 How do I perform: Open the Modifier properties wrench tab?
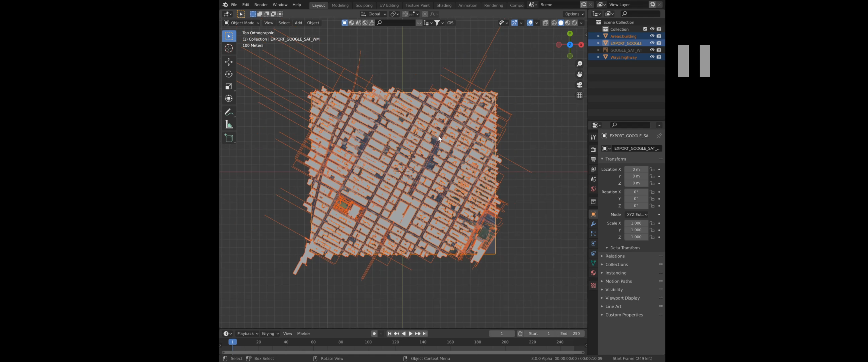pos(593,224)
